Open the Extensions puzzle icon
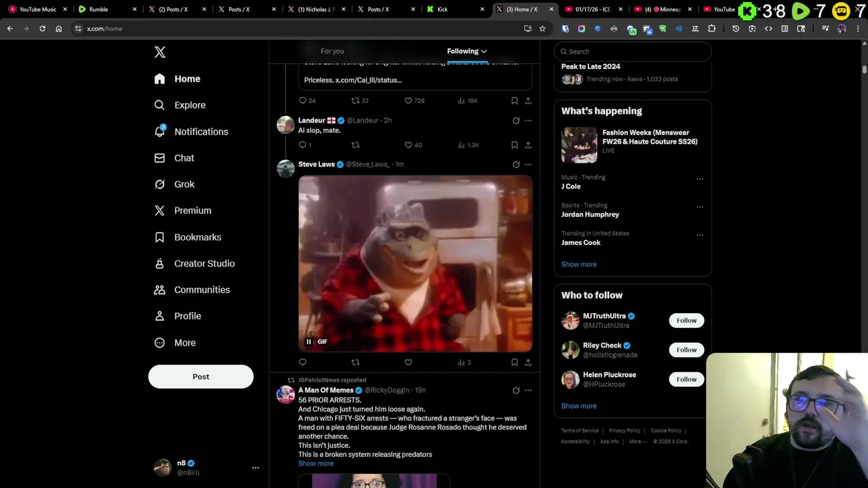868x488 pixels. click(711, 28)
